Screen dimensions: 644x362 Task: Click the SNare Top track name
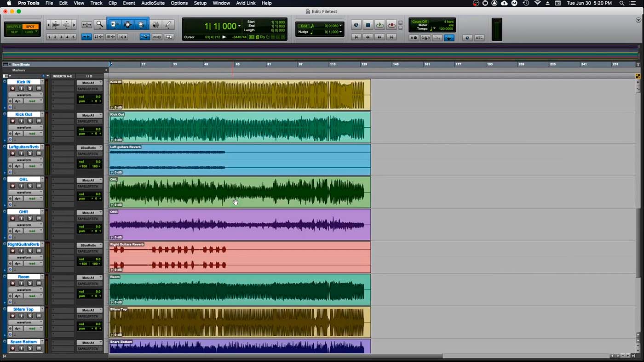[x=23, y=309]
